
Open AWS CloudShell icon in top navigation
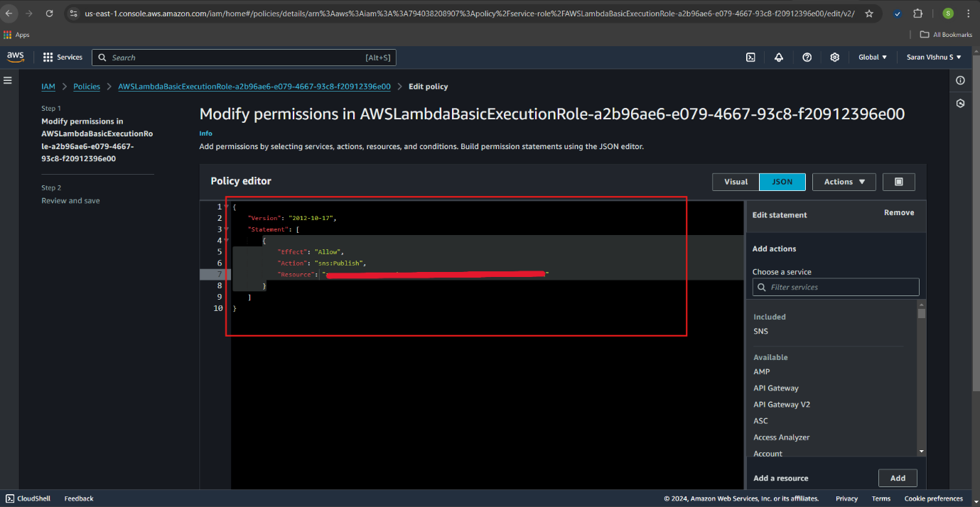click(x=750, y=58)
